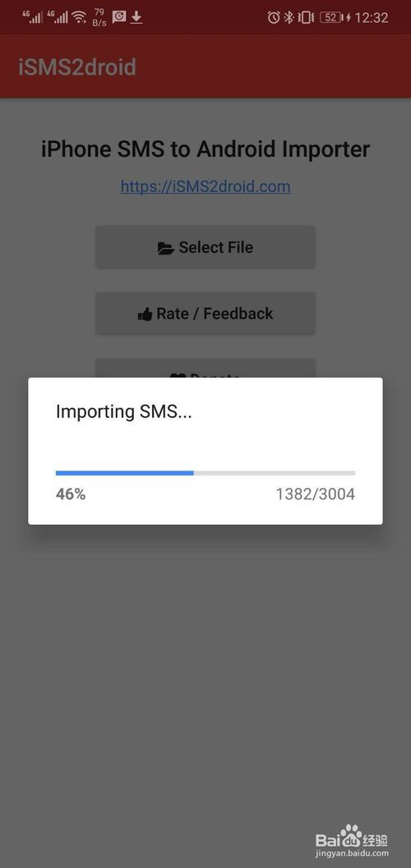Click the partially hidden Donate button
This screenshot has width=411, height=868.
pyautogui.click(x=205, y=368)
